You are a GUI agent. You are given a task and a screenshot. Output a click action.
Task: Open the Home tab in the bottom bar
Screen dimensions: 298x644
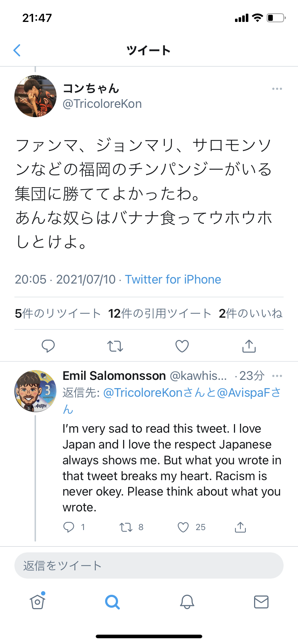tap(37, 601)
